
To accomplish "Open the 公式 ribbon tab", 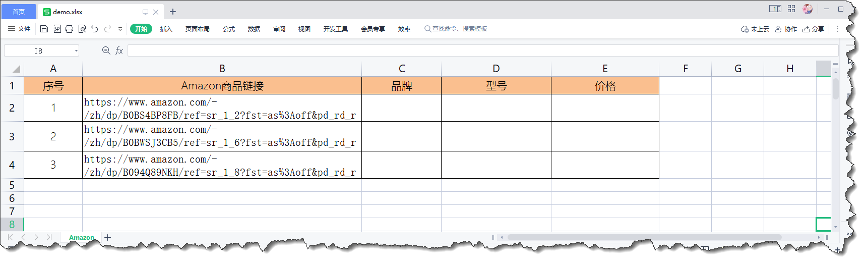I will click(x=229, y=29).
